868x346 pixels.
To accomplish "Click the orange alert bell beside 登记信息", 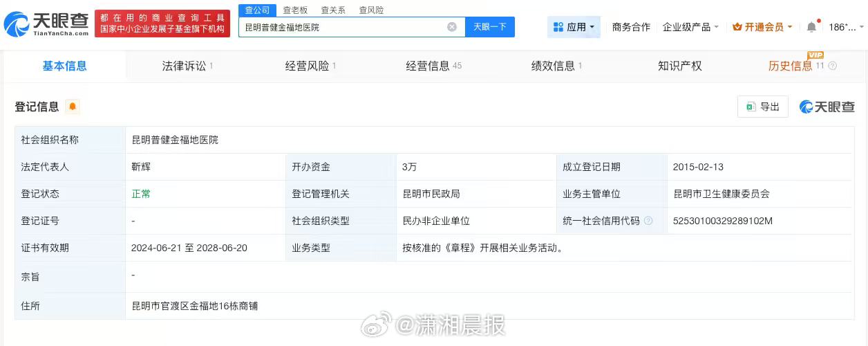I will tap(73, 107).
